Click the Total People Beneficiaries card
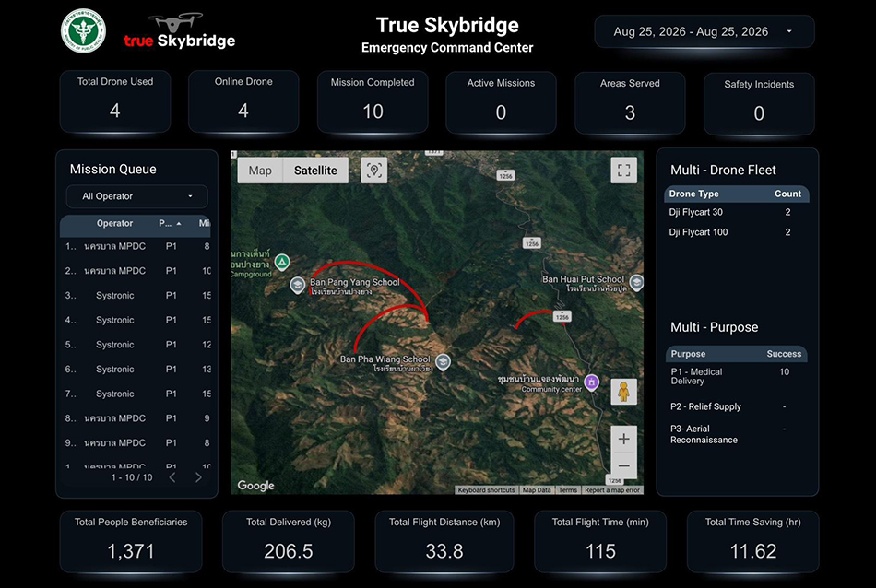This screenshot has width=876, height=588. (131, 541)
